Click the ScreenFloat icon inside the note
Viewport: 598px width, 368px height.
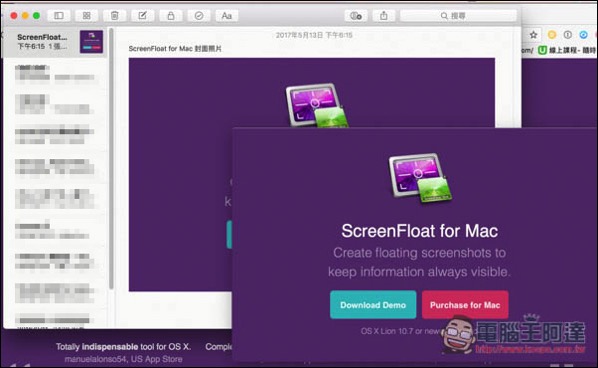click(317, 106)
